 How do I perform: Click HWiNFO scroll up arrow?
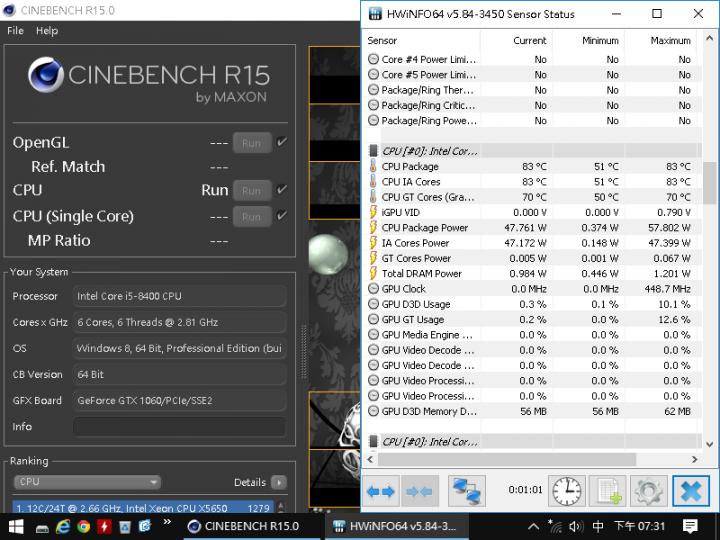coord(709,38)
